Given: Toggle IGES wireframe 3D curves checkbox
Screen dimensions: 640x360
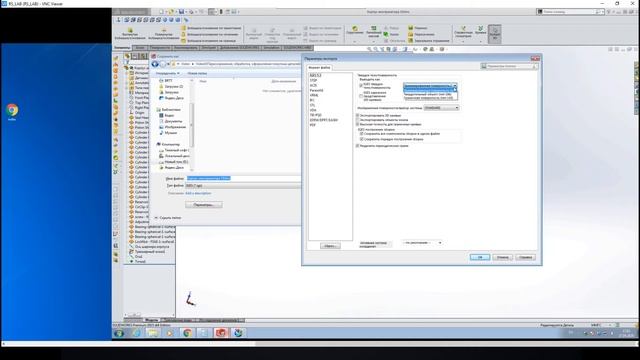Looking at the screenshot, I should pyautogui.click(x=361, y=96).
